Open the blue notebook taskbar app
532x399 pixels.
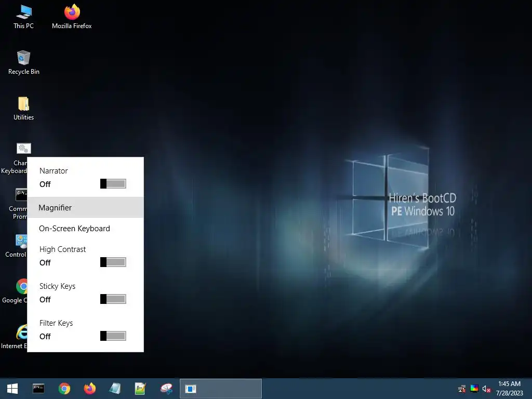(x=115, y=389)
